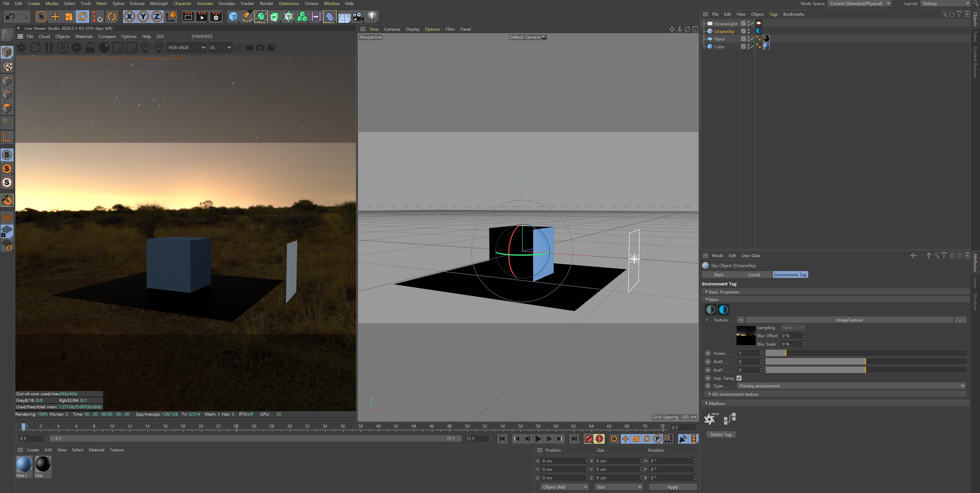Open Live Viewer Materials menu
Screen dimensions: 980x493
coord(84,37)
